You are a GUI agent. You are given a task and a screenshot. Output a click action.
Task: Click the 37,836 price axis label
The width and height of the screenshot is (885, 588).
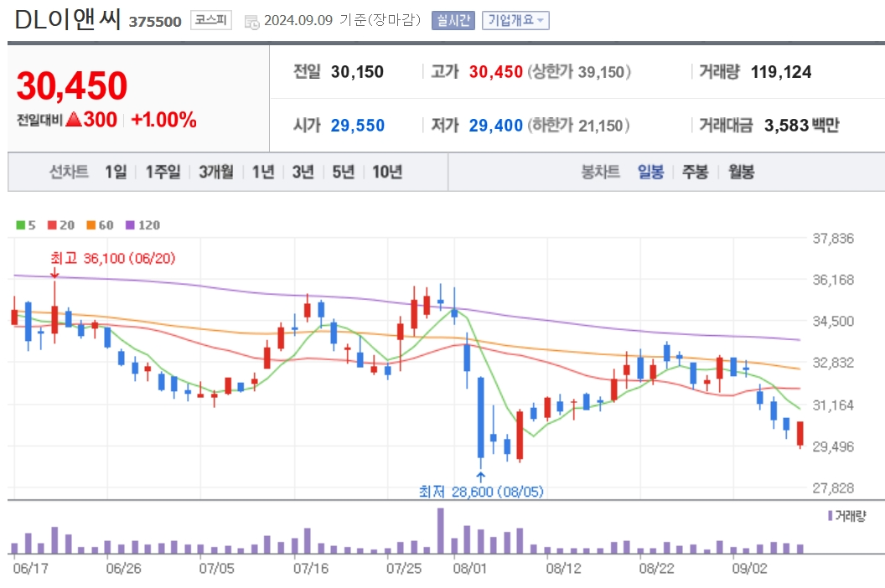pyautogui.click(x=833, y=239)
